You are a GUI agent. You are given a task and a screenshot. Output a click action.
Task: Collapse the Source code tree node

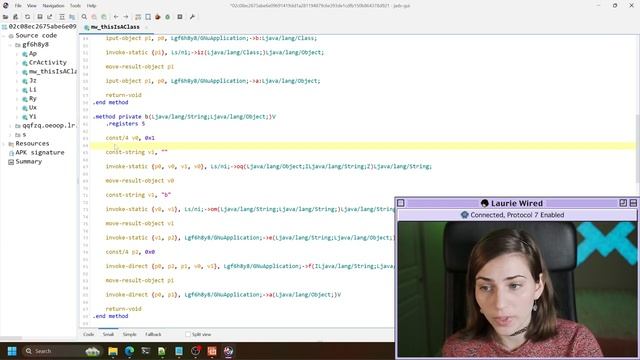(x=4, y=36)
